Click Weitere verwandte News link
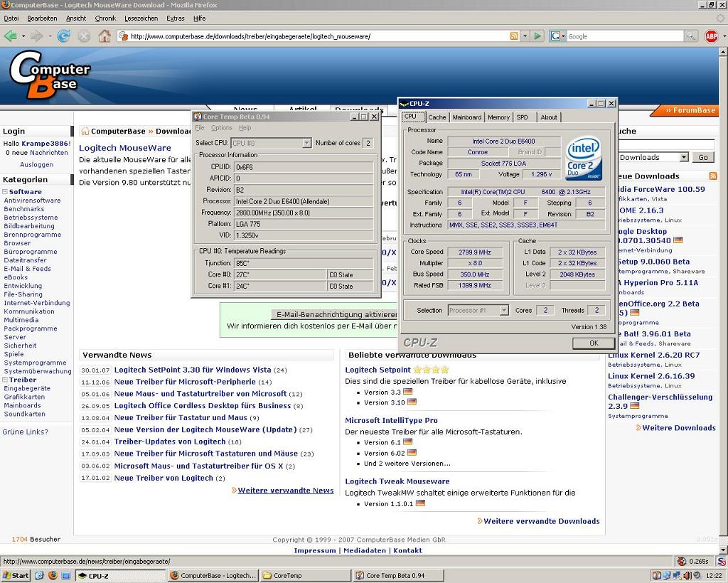This screenshot has height=583, width=728. (x=286, y=490)
